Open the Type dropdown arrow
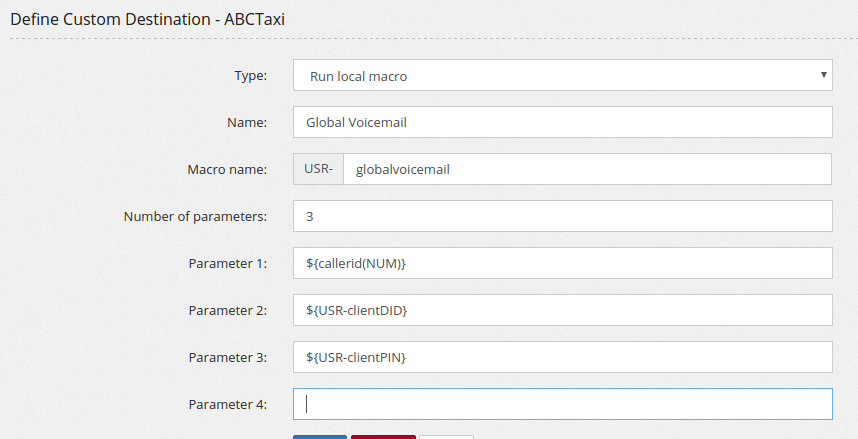Screen dimensions: 858x439 823,75
